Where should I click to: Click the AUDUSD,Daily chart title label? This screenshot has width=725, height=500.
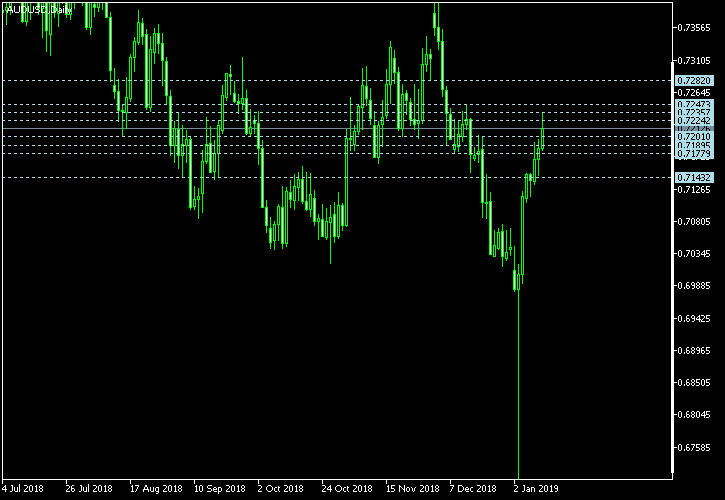pyautogui.click(x=39, y=10)
